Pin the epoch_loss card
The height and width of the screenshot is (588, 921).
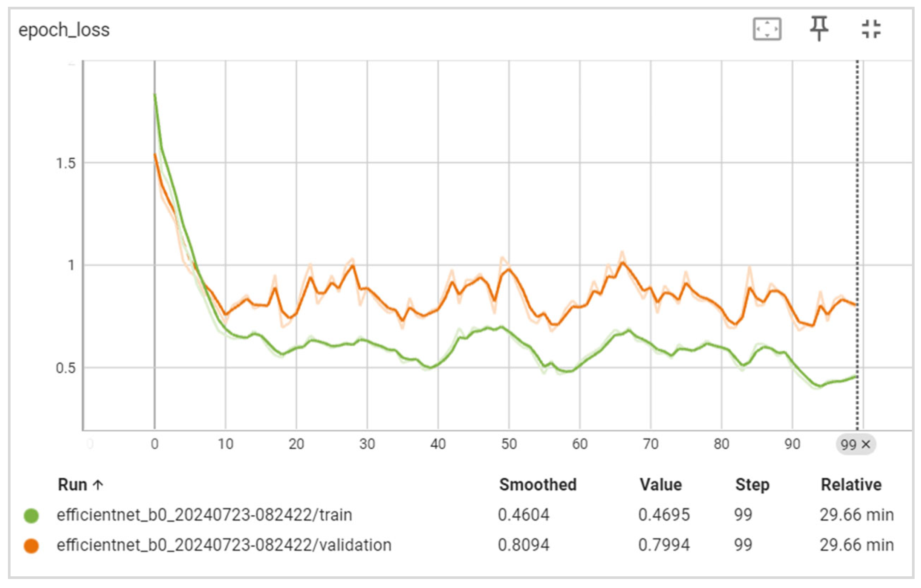(x=819, y=28)
